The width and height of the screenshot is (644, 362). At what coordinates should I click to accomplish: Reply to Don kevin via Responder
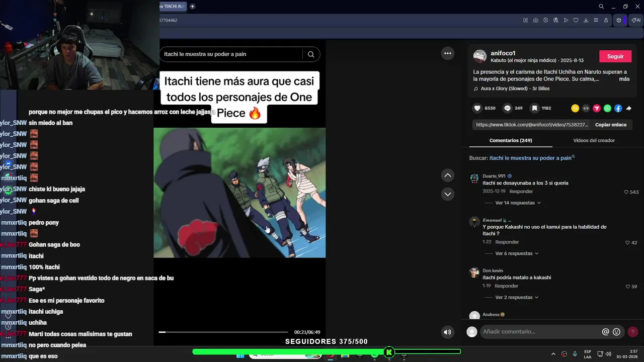click(506, 286)
